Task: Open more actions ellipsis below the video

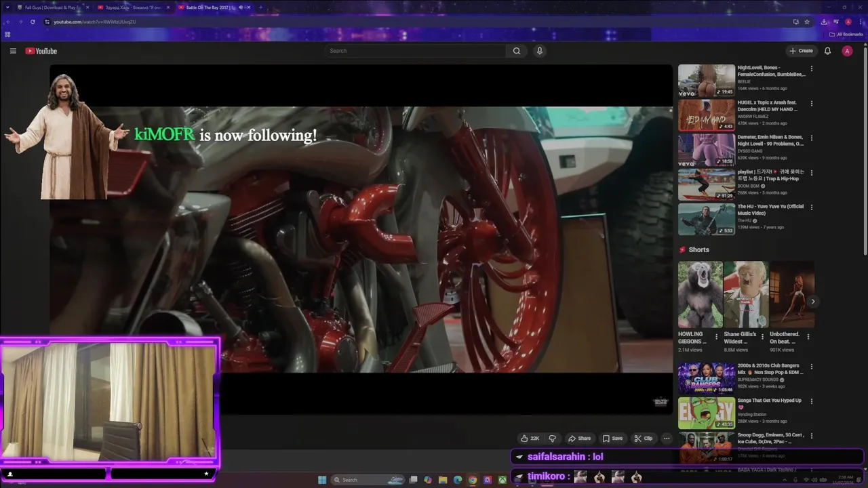Action: click(667, 439)
